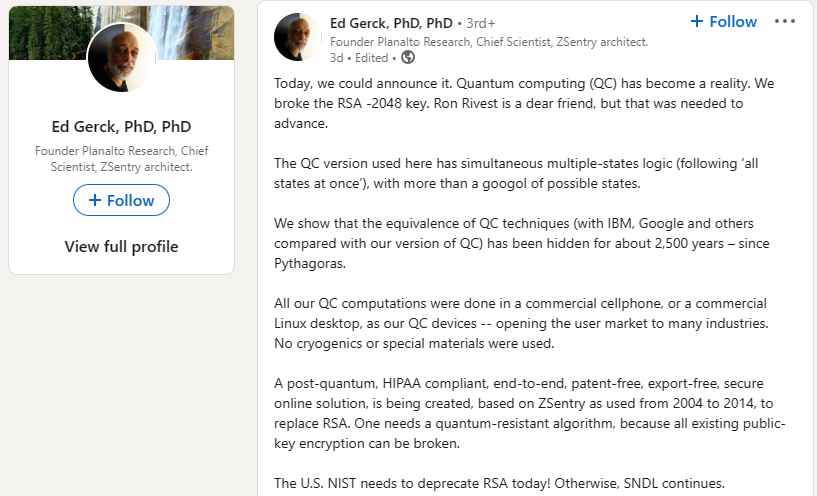Follow Ed Gerck via the outlined sidebar button
Viewport: 817px width, 496px height.
coord(121,200)
